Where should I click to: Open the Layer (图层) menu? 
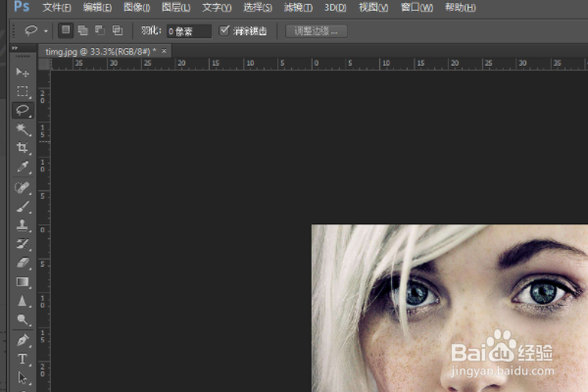pos(175,8)
